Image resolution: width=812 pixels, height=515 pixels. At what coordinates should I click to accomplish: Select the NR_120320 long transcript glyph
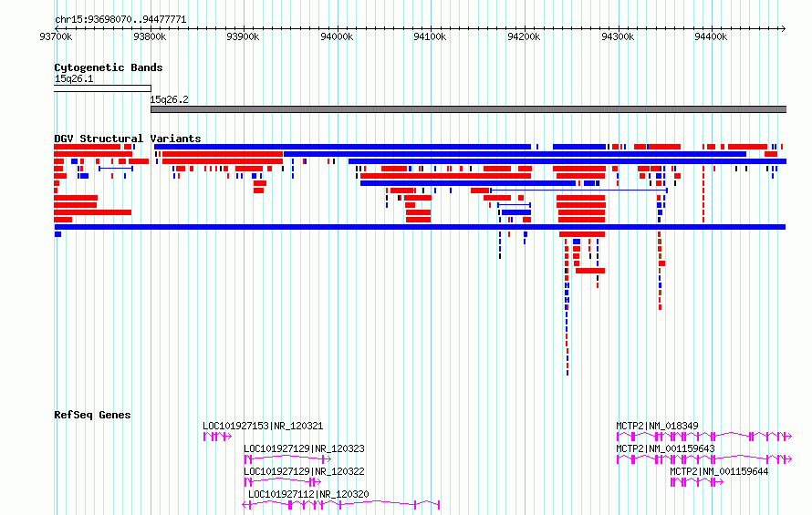(x=340, y=505)
